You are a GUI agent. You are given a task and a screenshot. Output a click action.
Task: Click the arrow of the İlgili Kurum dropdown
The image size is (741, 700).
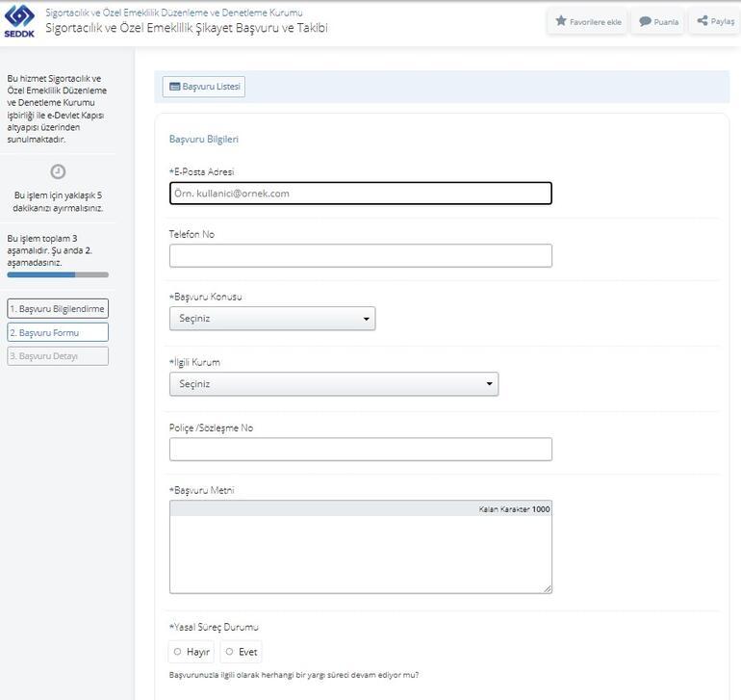click(490, 384)
